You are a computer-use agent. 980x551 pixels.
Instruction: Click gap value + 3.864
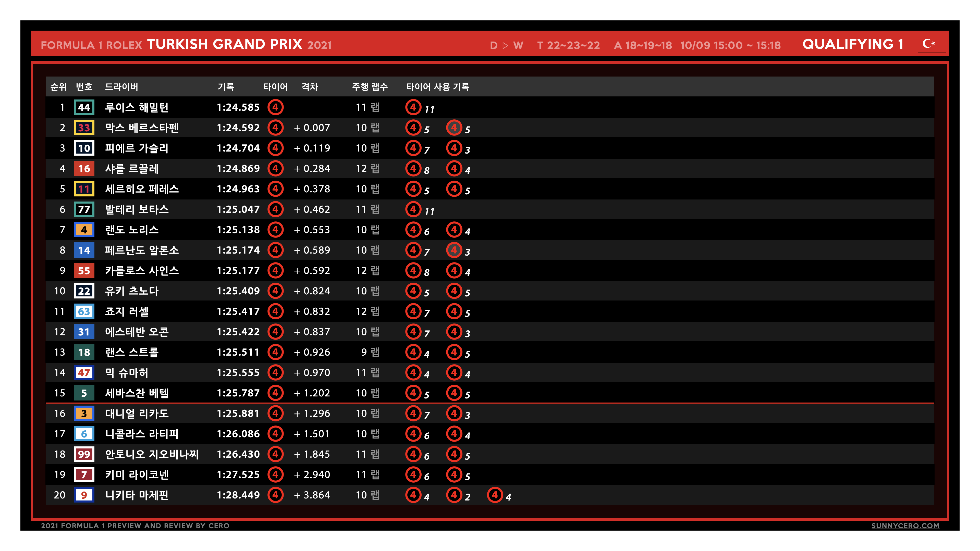(312, 495)
